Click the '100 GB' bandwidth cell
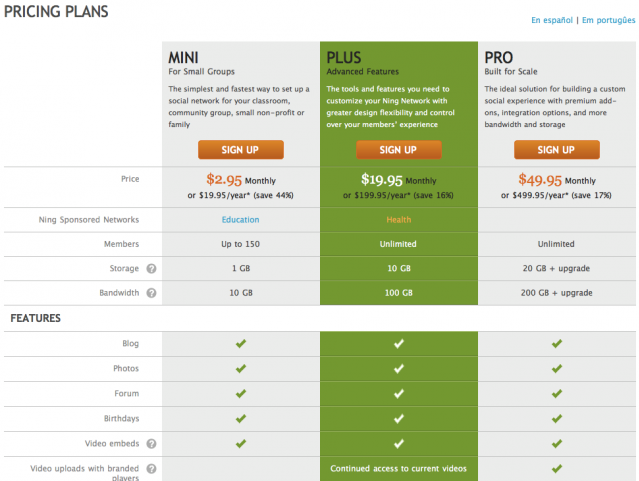 [x=399, y=293]
